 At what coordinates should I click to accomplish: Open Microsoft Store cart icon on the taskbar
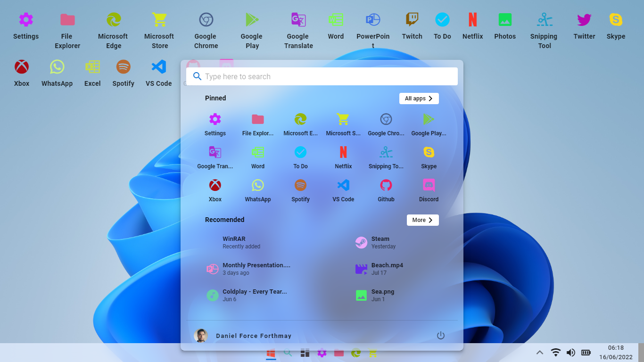[372, 353]
